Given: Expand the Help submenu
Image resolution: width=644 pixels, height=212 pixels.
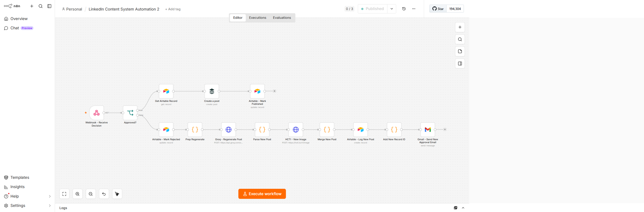Looking at the screenshot, I should (50, 196).
